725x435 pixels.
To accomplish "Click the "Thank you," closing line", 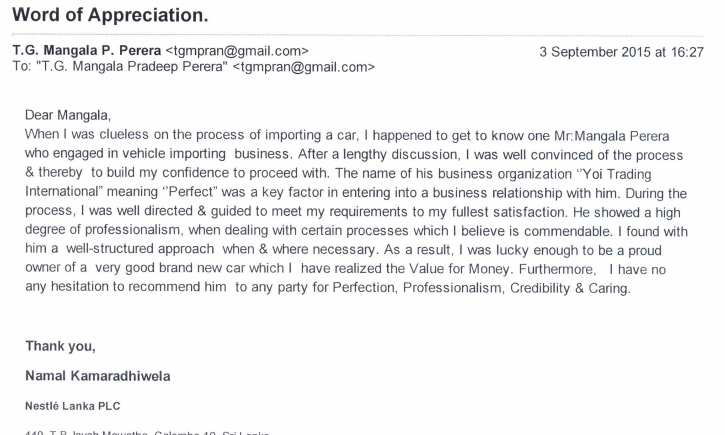I will pyautogui.click(x=61, y=346).
